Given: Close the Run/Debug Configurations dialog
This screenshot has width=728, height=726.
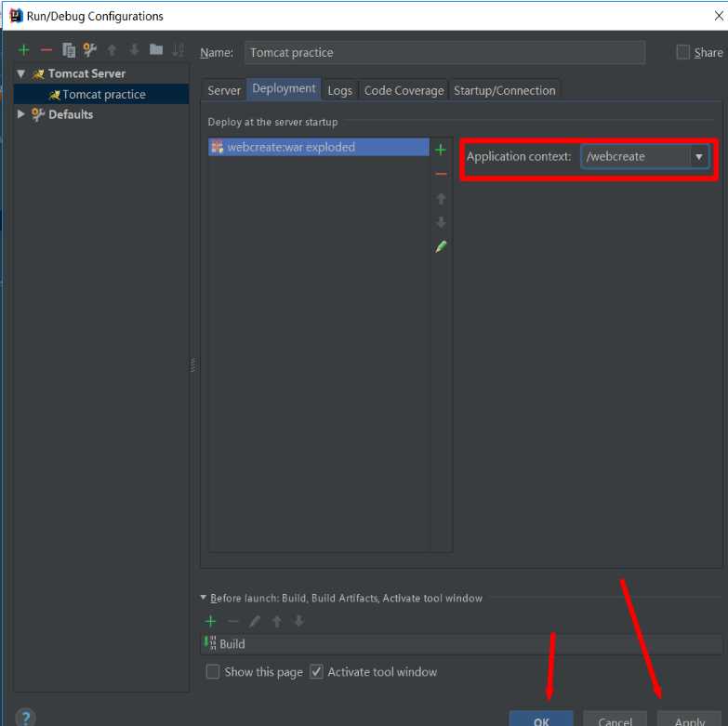Looking at the screenshot, I should coord(719,16).
